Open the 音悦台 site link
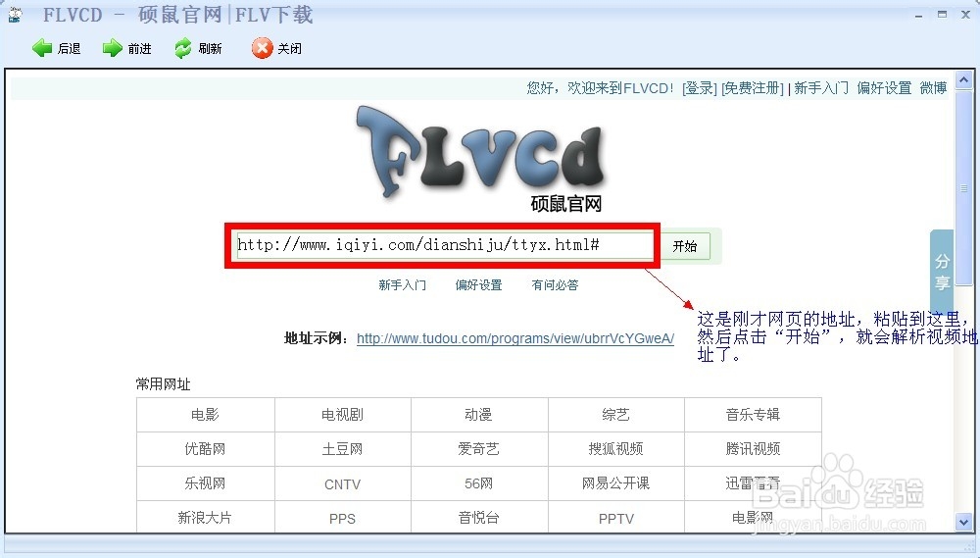This screenshot has height=558, width=980. 479,518
